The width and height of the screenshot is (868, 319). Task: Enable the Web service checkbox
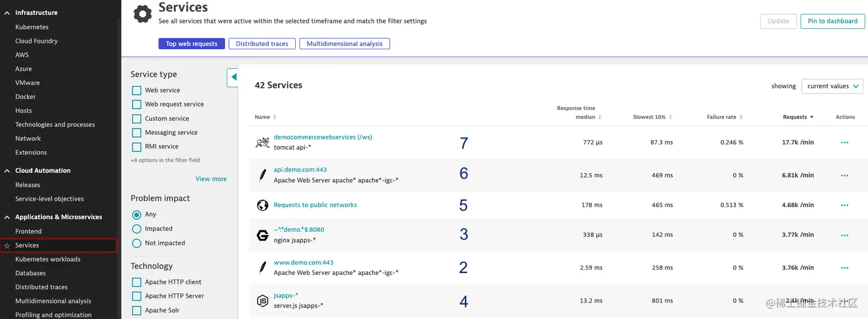[x=137, y=90]
